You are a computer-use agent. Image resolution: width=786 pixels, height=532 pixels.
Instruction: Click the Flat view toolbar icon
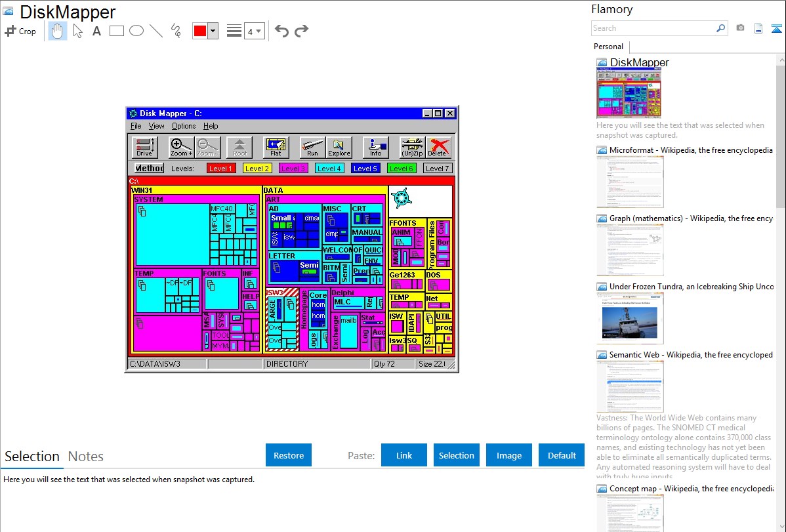[276, 147]
